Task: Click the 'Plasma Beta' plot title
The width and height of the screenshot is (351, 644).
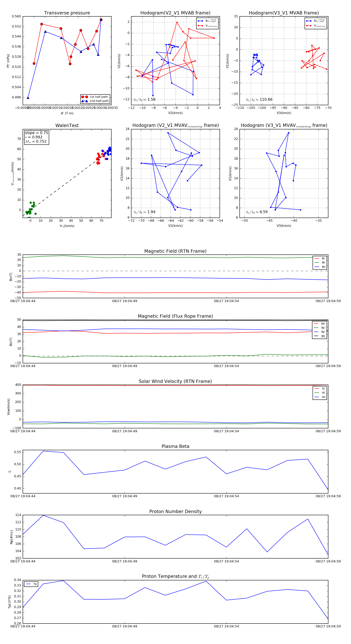Action: point(175,446)
